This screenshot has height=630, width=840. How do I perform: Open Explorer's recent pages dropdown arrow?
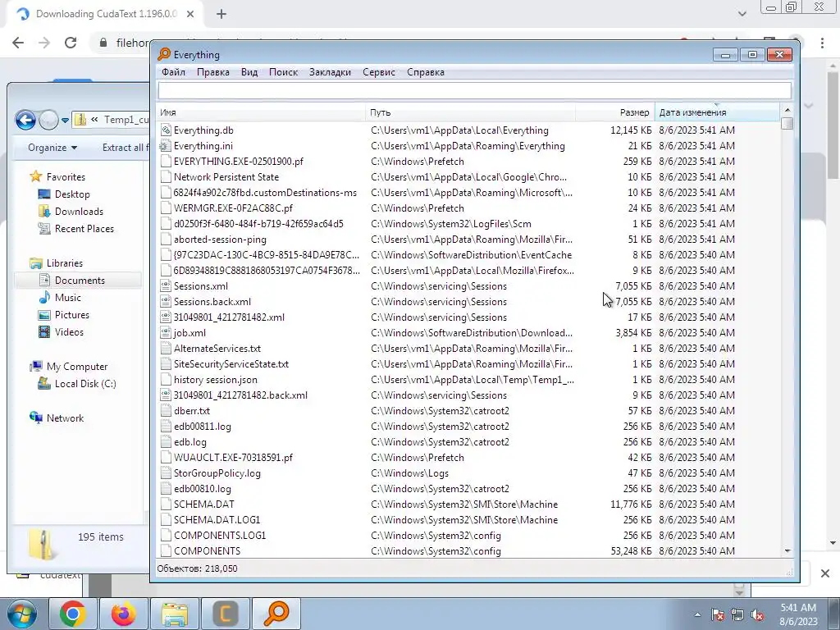(x=65, y=121)
